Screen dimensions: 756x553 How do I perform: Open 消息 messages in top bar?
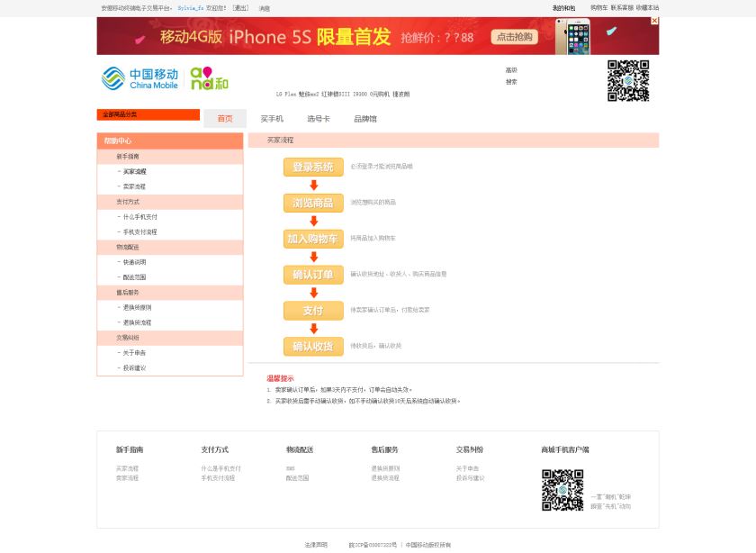265,8
